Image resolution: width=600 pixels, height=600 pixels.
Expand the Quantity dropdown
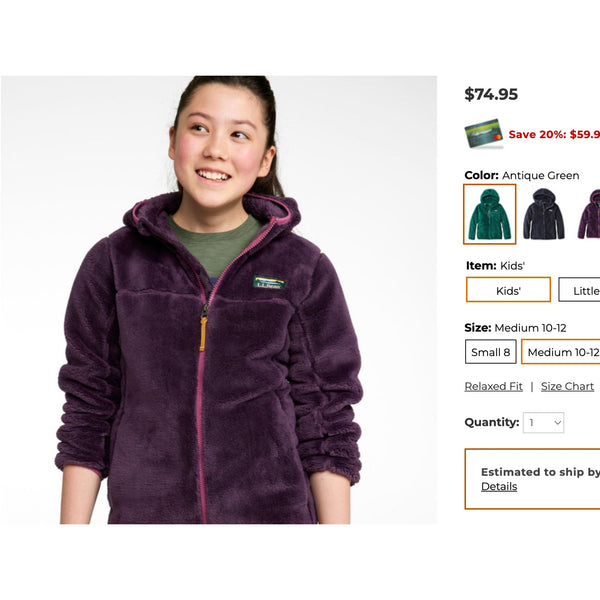click(x=543, y=422)
